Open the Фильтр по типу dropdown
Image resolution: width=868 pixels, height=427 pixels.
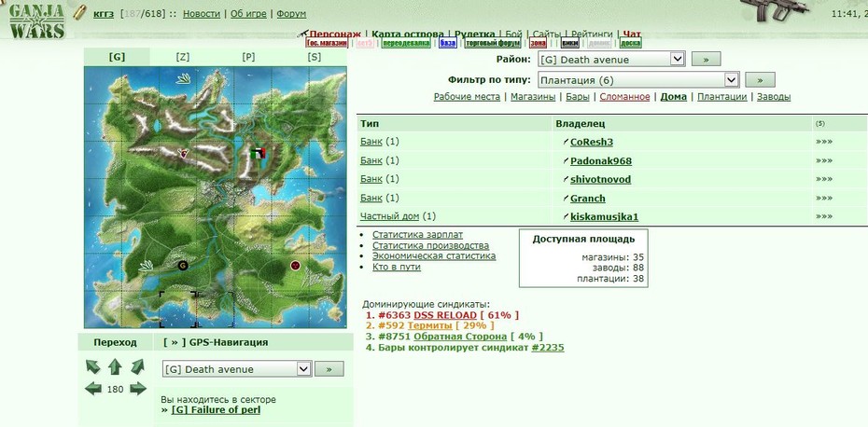(638, 80)
